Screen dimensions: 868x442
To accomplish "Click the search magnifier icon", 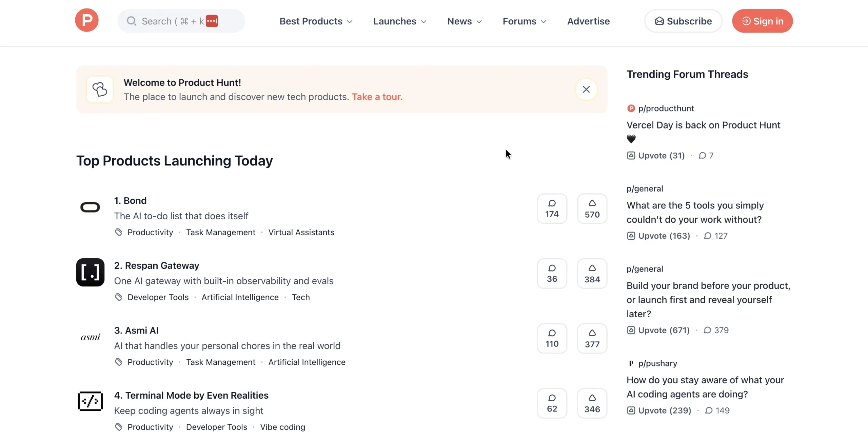I will point(131,21).
